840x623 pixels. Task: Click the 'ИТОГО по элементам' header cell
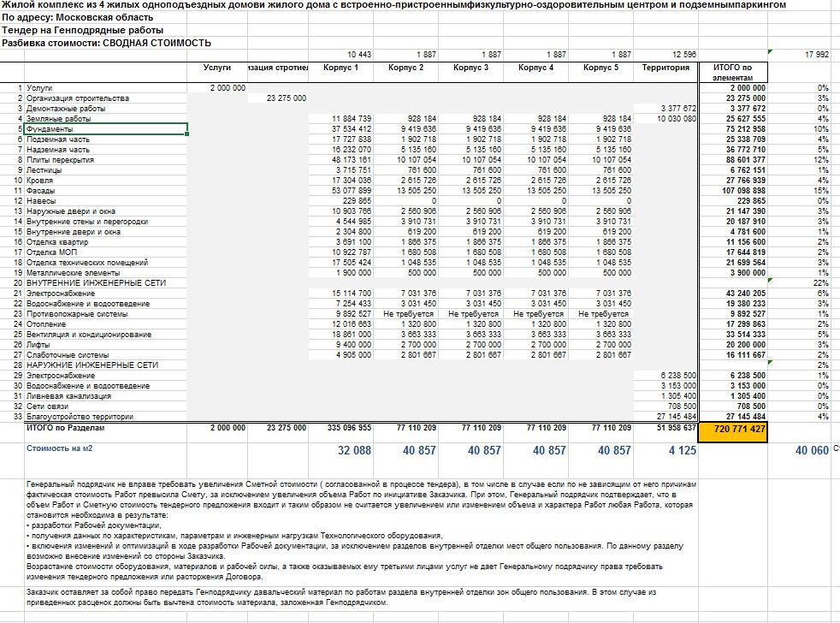tap(733, 73)
